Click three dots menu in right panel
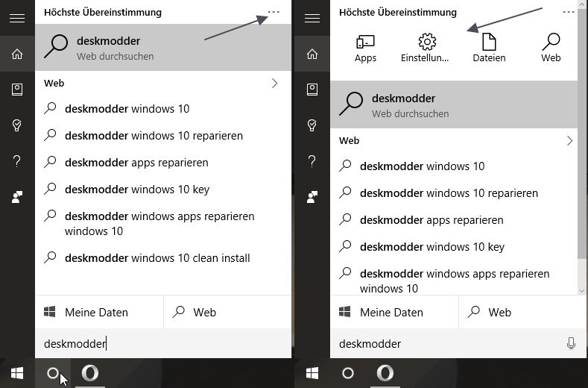This screenshot has height=388, width=588. 569,12
